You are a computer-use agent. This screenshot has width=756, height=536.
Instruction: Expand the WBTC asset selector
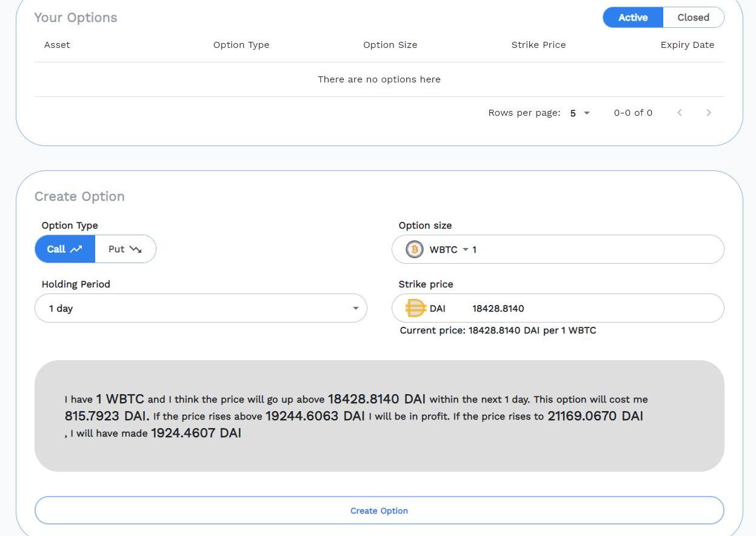[x=449, y=250]
